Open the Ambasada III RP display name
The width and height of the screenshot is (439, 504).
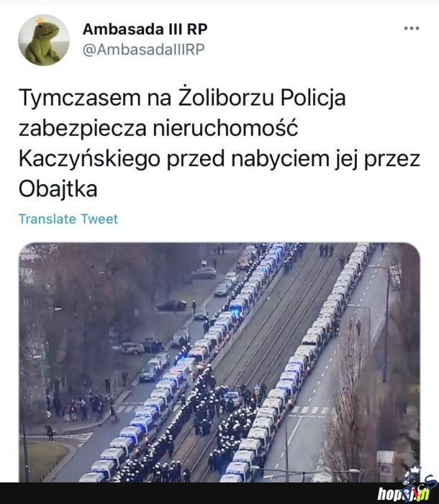[145, 29]
